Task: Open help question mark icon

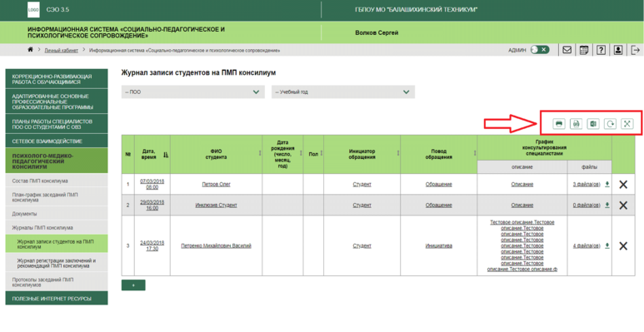Action: coord(601,50)
